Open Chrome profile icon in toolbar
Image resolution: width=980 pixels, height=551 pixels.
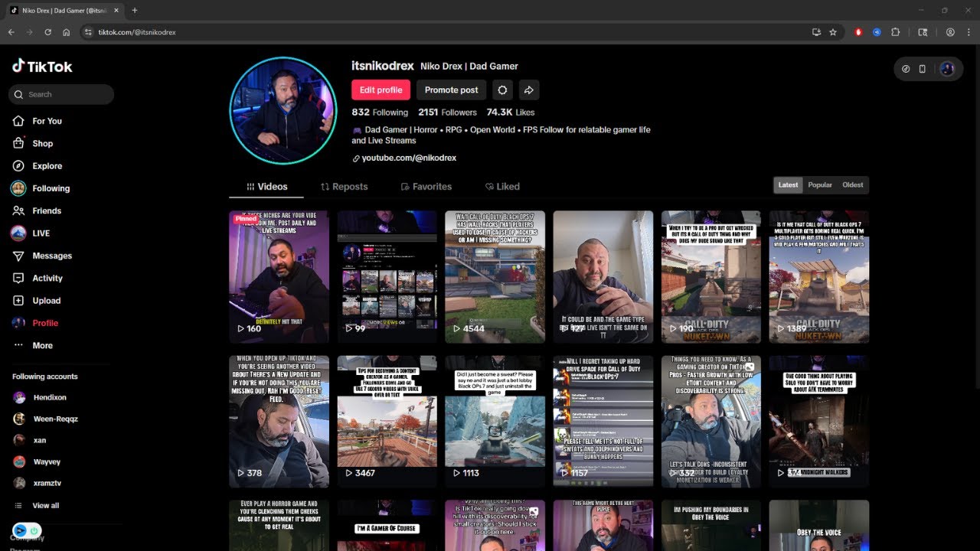[950, 32]
